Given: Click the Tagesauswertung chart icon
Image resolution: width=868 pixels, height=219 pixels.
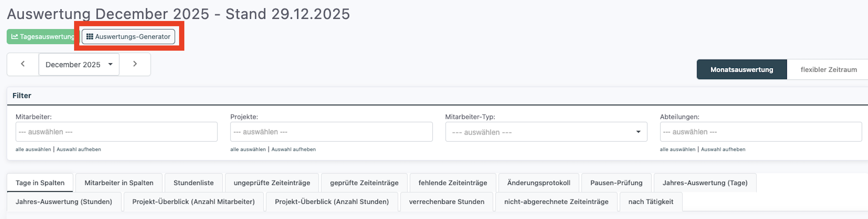Looking at the screenshot, I should coord(15,36).
